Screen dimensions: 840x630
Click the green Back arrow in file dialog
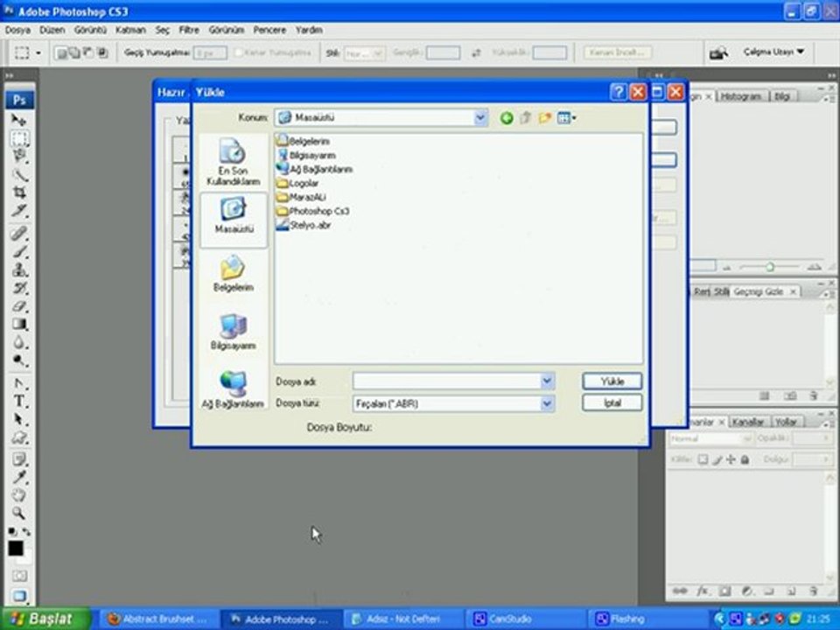(506, 117)
